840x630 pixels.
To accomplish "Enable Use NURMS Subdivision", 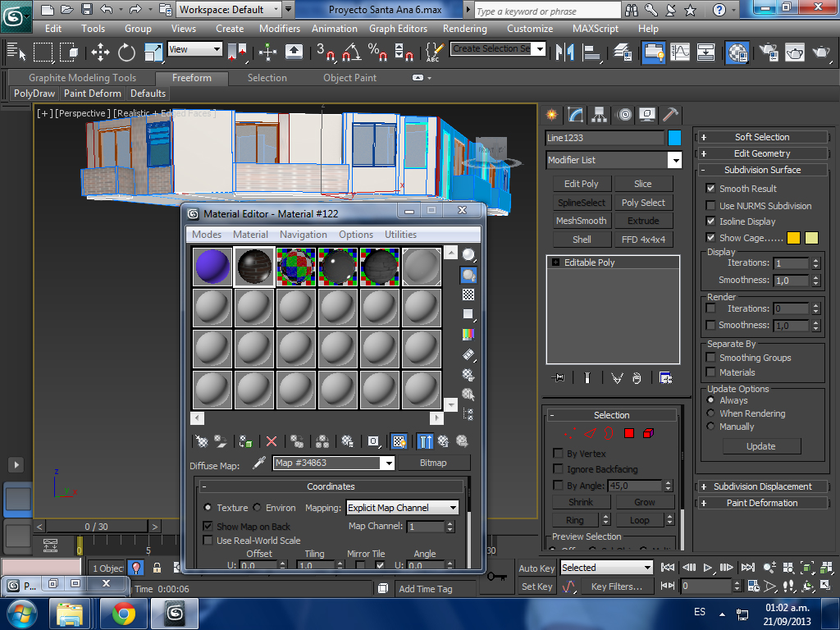I will click(x=710, y=206).
